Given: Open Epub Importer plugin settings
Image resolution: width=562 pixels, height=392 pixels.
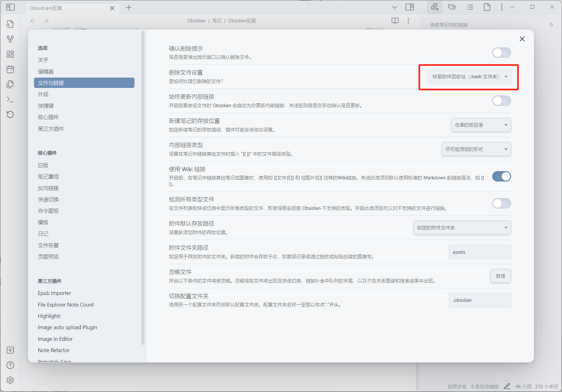Looking at the screenshot, I should [x=84, y=293].
